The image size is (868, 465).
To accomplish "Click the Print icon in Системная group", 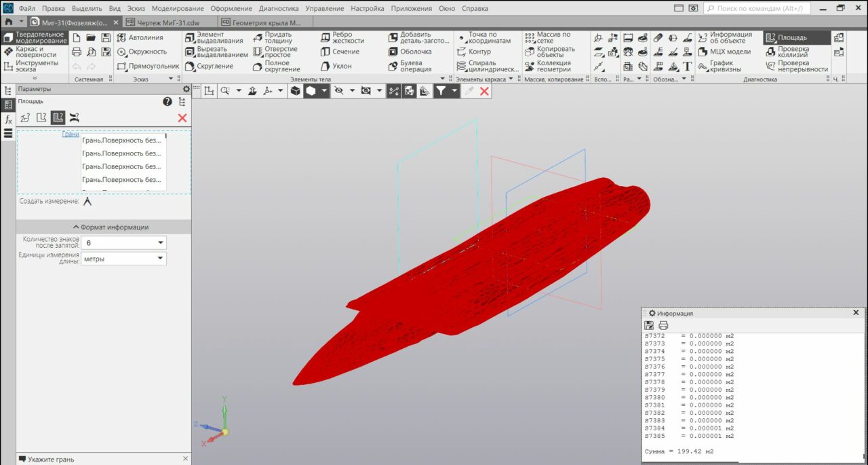I will coord(77,52).
